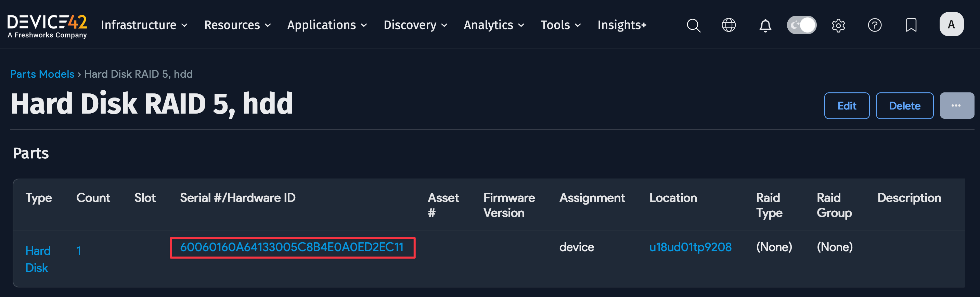980x297 pixels.
Task: Select the Insights+ menu item
Action: pyautogui.click(x=622, y=25)
